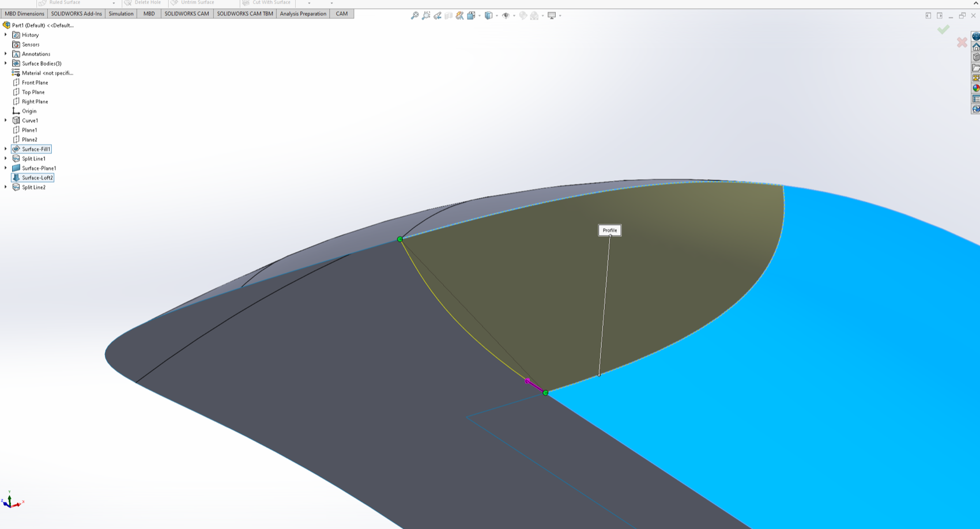This screenshot has width=980, height=529.
Task: Select the Zoom to Area tool
Action: pos(426,16)
